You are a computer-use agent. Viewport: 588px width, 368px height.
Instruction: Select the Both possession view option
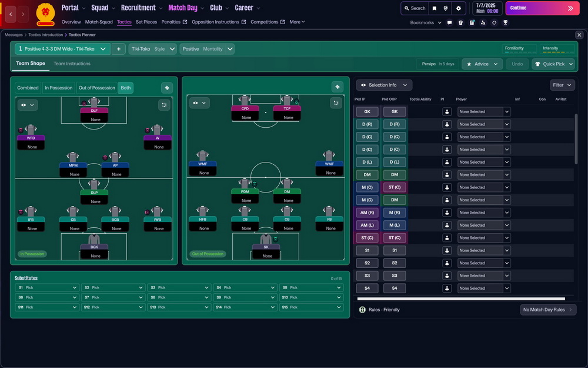pos(125,87)
